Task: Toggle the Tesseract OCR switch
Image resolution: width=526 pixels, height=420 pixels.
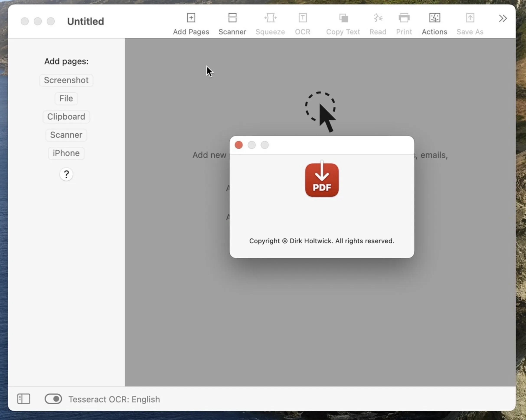Action: tap(53, 399)
